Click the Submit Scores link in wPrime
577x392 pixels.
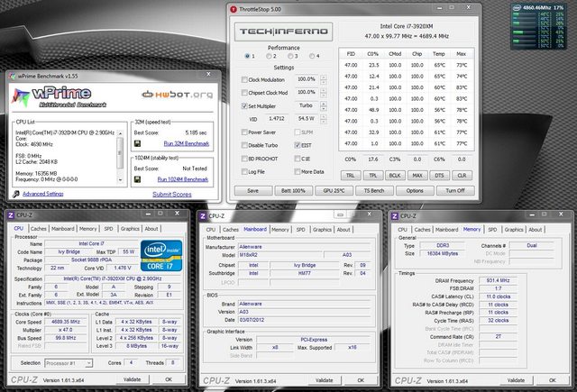172,194
